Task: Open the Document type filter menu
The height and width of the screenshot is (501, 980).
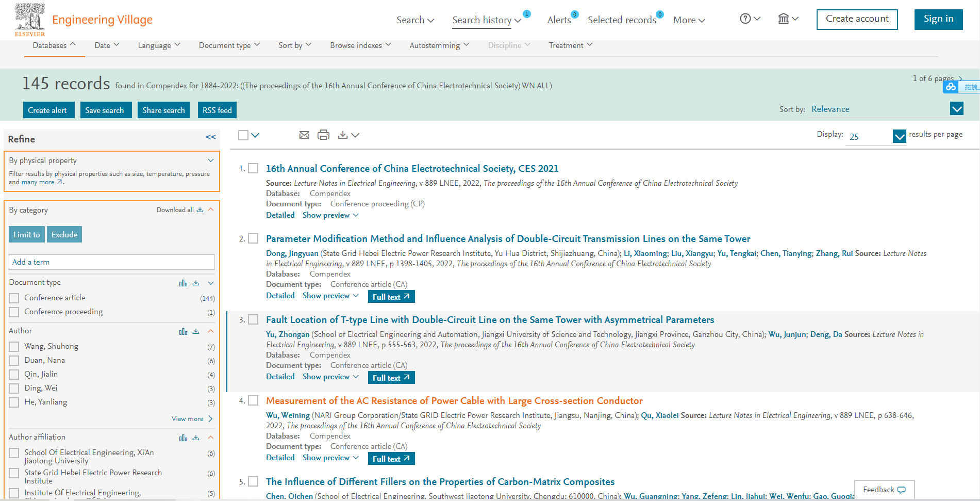Action: pyautogui.click(x=229, y=45)
